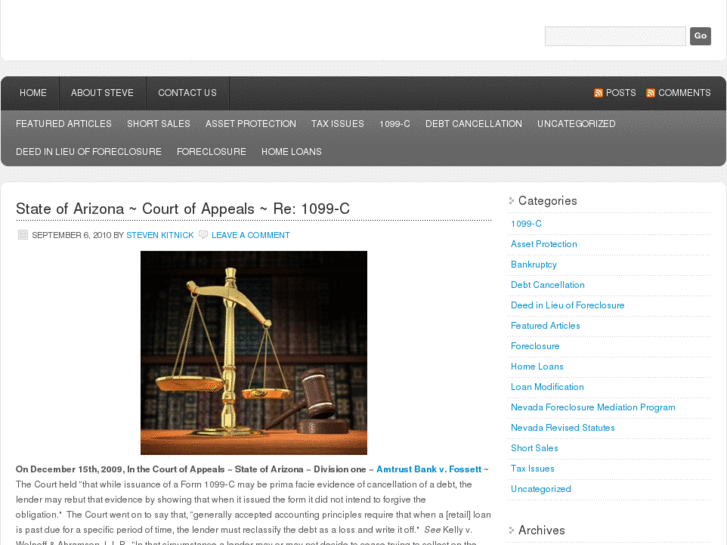Open the Foreclosure category in sidebar

coord(535,346)
